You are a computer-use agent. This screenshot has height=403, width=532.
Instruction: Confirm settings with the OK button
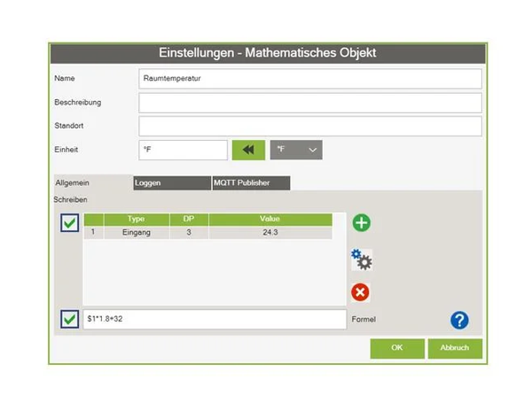[396, 348]
